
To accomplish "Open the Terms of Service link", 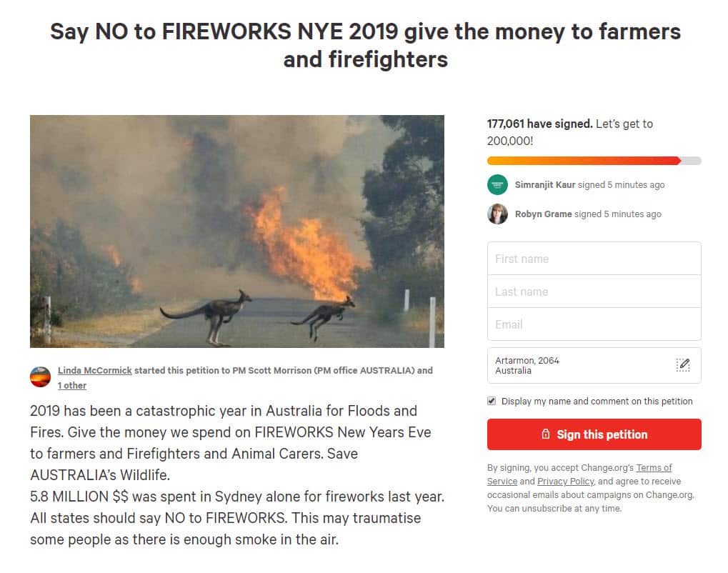I will tap(654, 467).
